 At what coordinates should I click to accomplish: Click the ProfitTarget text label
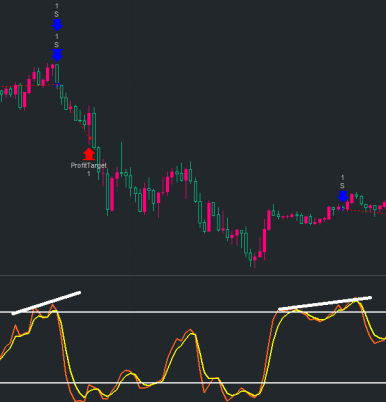[x=89, y=165]
